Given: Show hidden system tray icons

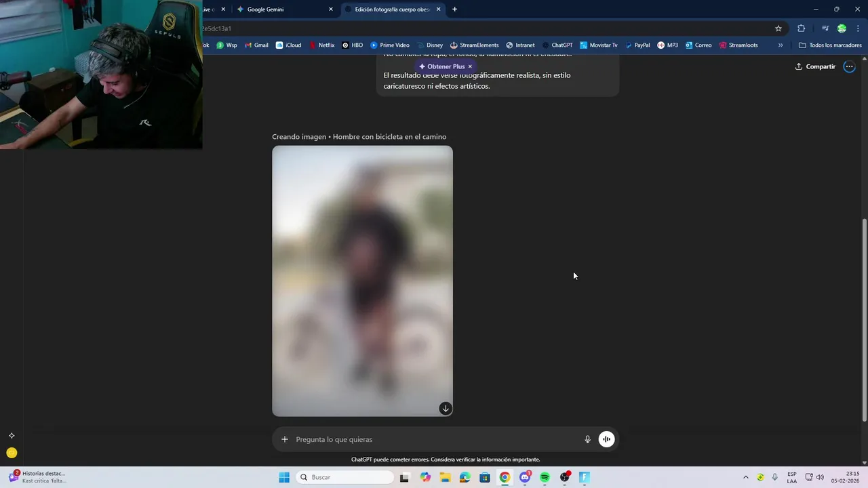Looking at the screenshot, I should pos(746,477).
